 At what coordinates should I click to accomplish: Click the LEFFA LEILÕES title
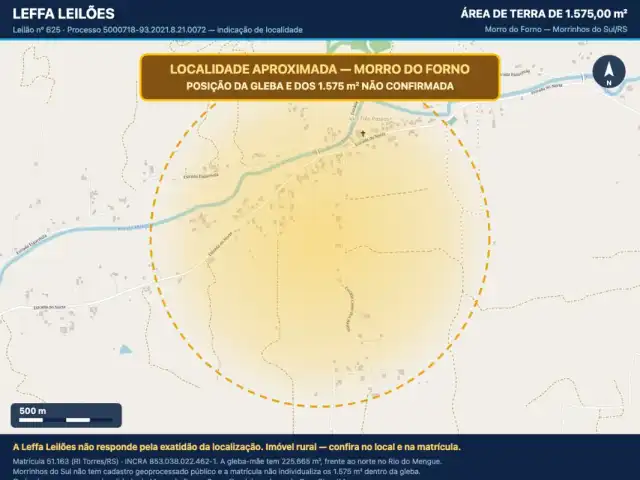point(63,14)
